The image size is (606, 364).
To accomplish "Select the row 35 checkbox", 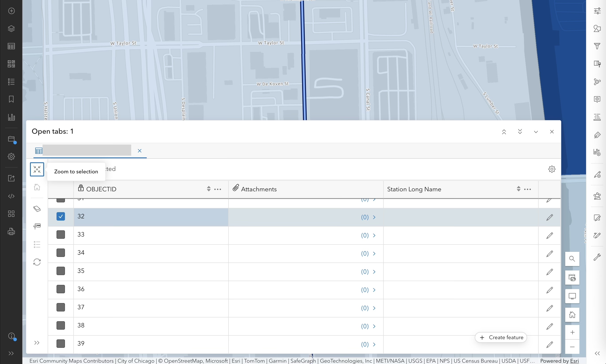I will (x=61, y=271).
